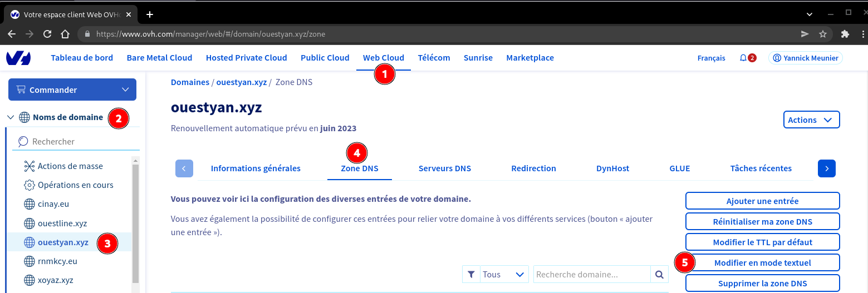Click the search magnifier icon beside domain search
The image size is (868, 293).
coord(659,274)
